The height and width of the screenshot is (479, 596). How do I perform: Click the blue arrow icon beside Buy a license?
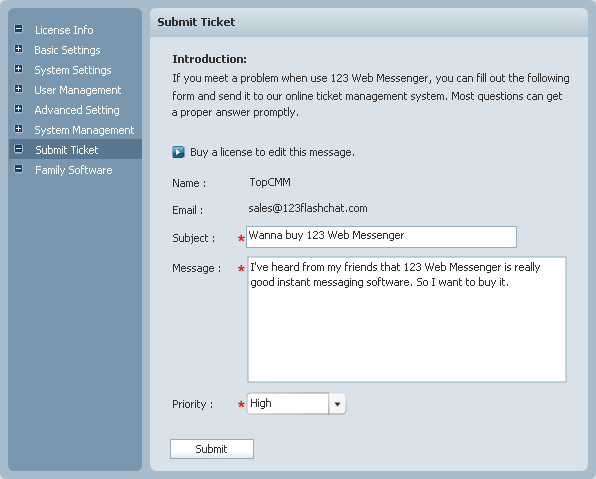point(178,152)
